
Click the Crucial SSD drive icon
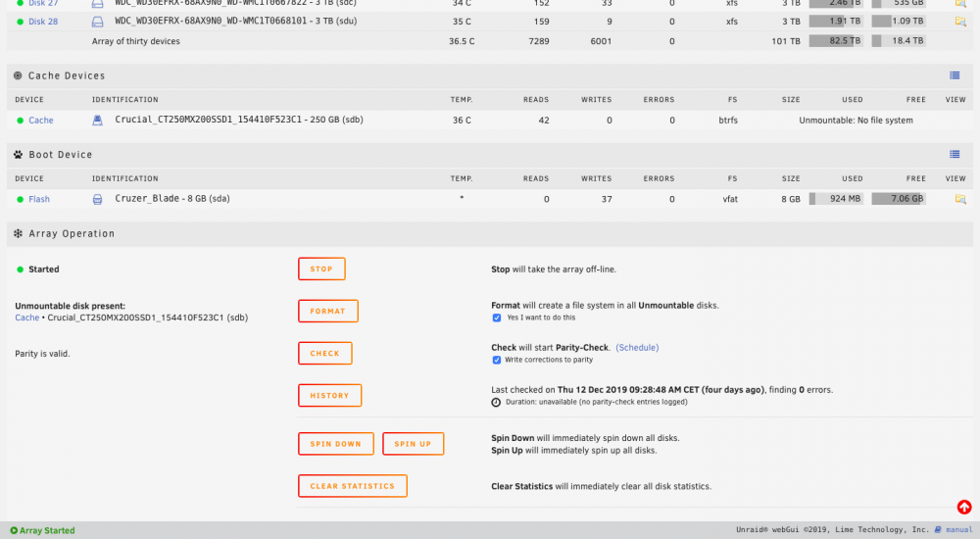97,121
